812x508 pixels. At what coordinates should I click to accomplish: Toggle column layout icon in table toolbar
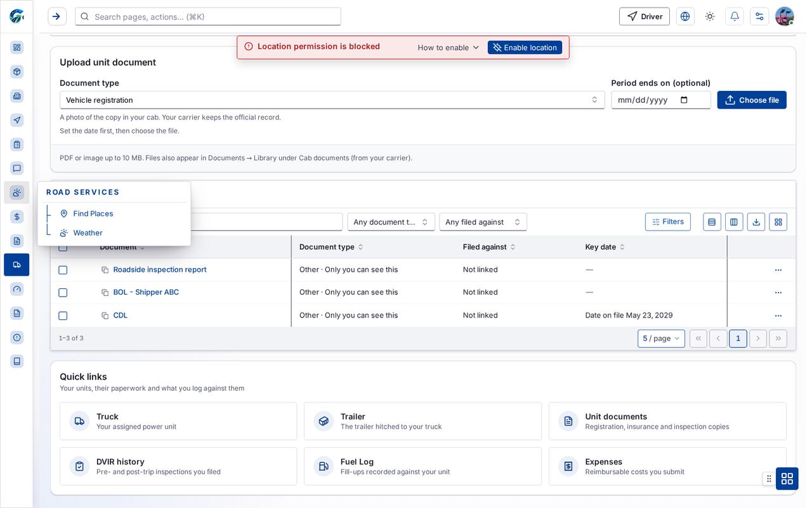tap(734, 222)
